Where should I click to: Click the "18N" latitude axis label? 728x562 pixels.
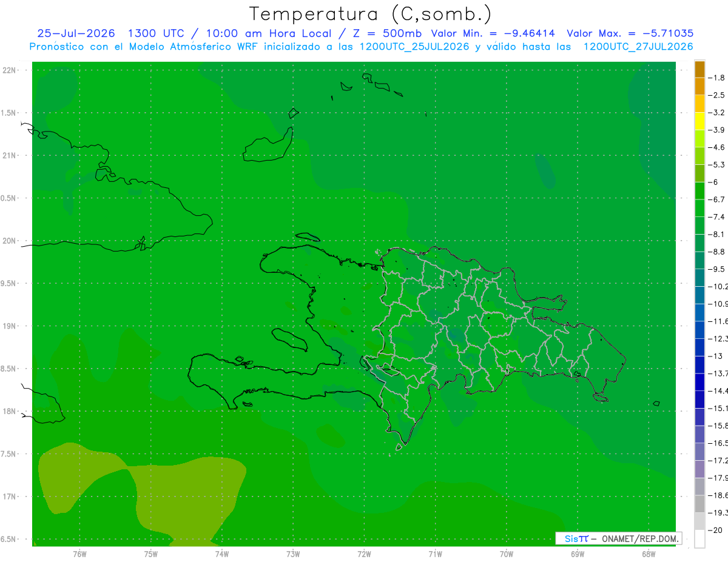tap(8, 412)
